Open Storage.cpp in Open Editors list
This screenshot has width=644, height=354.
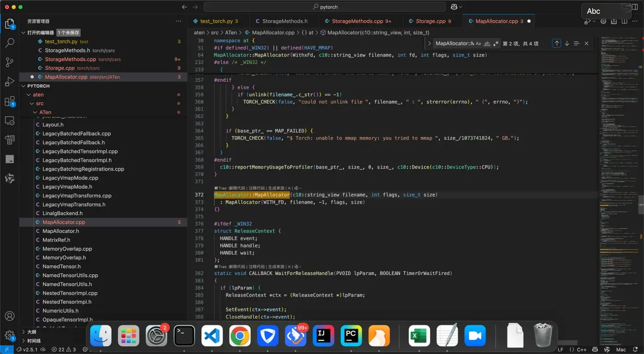[x=103, y=68]
